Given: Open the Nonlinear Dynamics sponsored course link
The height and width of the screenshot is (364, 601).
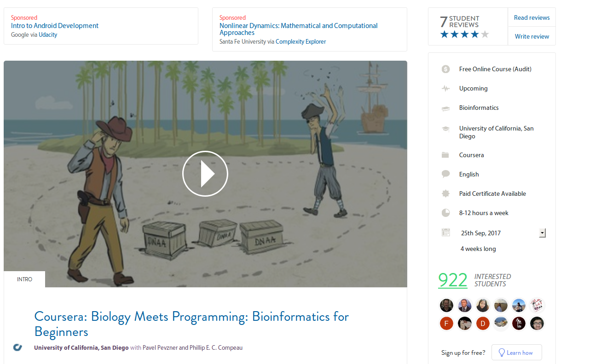Looking at the screenshot, I should (x=299, y=29).
